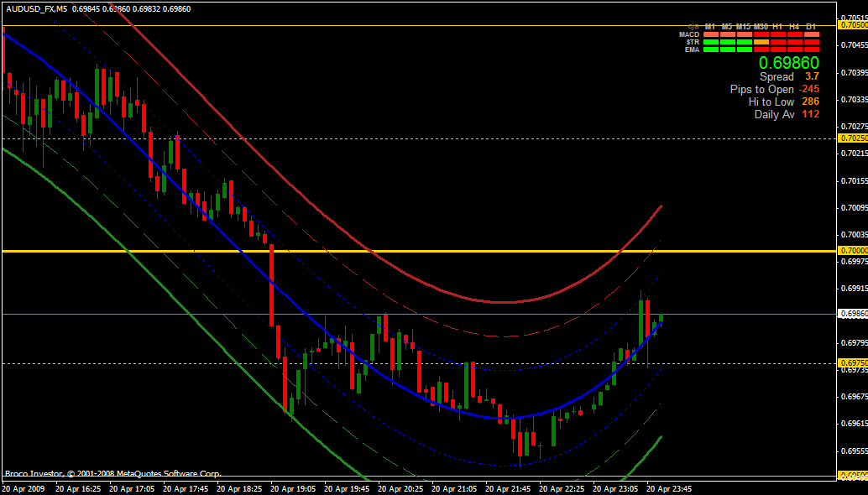The height and width of the screenshot is (495, 868).
Task: Click the EMA row label
Action: click(x=693, y=49)
